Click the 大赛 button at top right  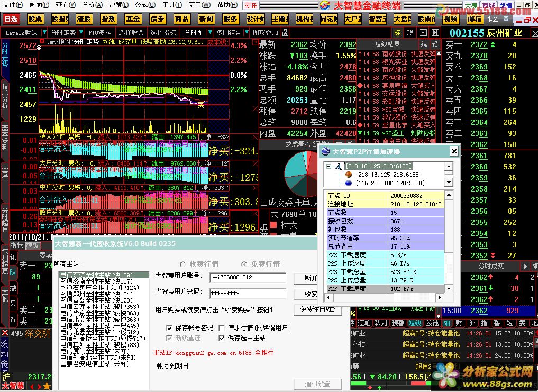point(471,5)
